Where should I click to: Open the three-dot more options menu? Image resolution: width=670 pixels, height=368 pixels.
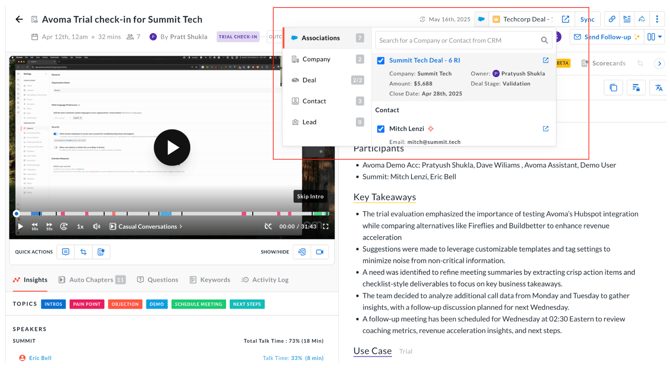point(657,19)
